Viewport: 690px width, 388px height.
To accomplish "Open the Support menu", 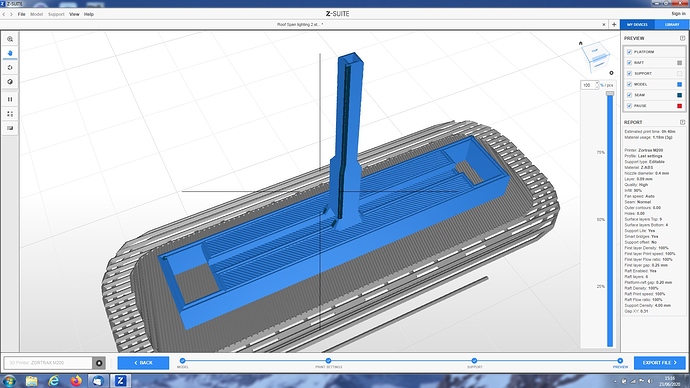I will point(56,15).
